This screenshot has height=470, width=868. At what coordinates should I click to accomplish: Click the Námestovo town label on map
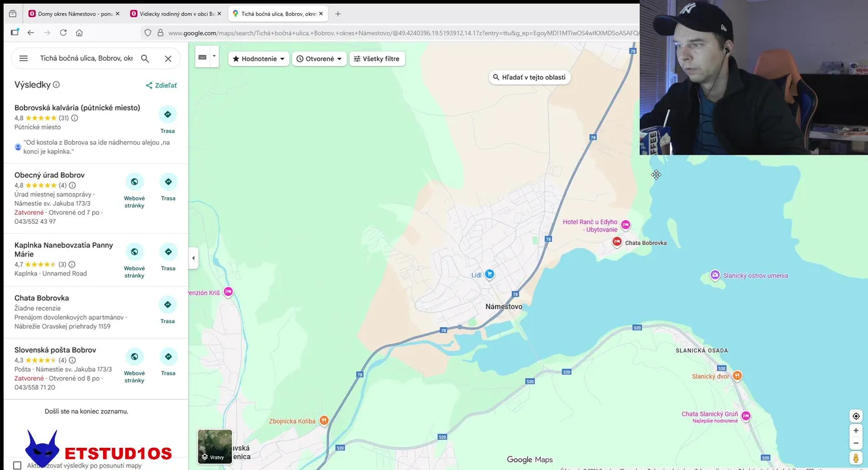[x=504, y=307]
